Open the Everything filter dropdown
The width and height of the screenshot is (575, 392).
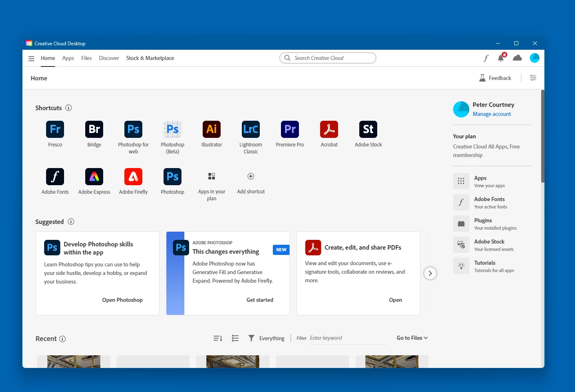click(x=267, y=338)
